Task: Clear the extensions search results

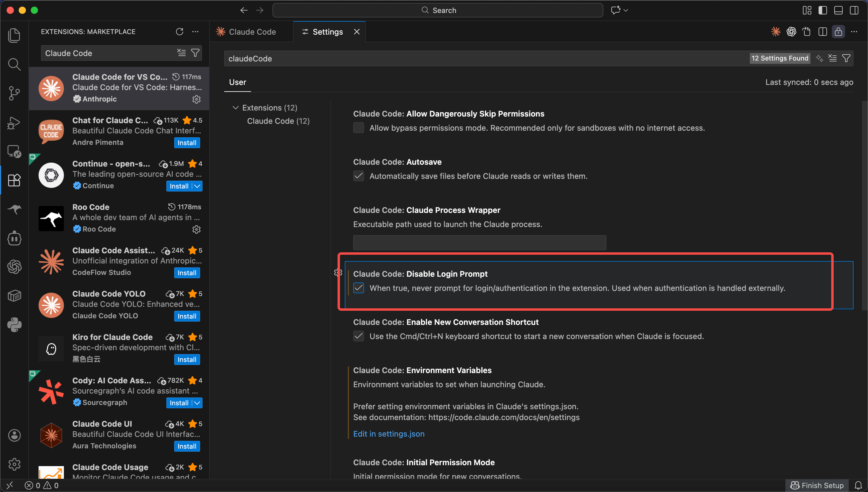Action: click(181, 53)
